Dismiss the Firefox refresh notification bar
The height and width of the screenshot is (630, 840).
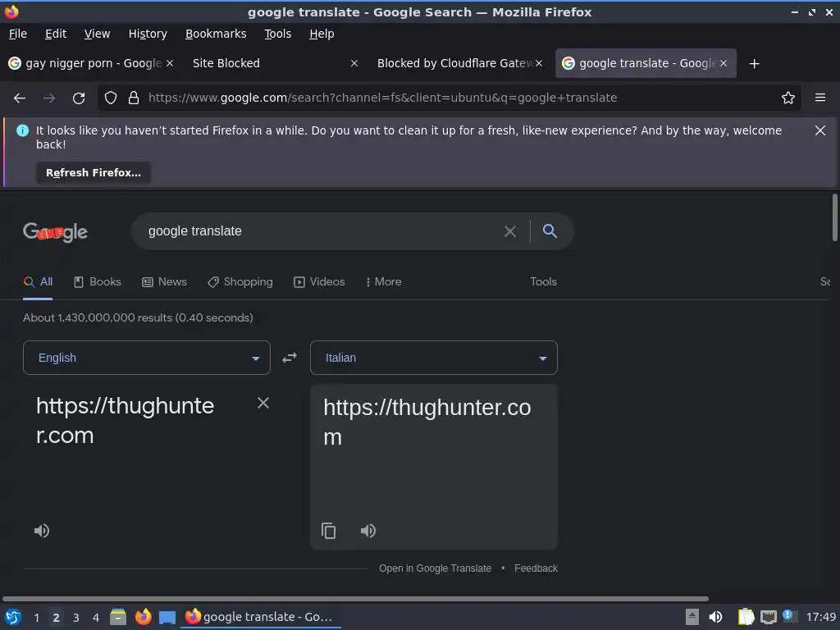820,130
